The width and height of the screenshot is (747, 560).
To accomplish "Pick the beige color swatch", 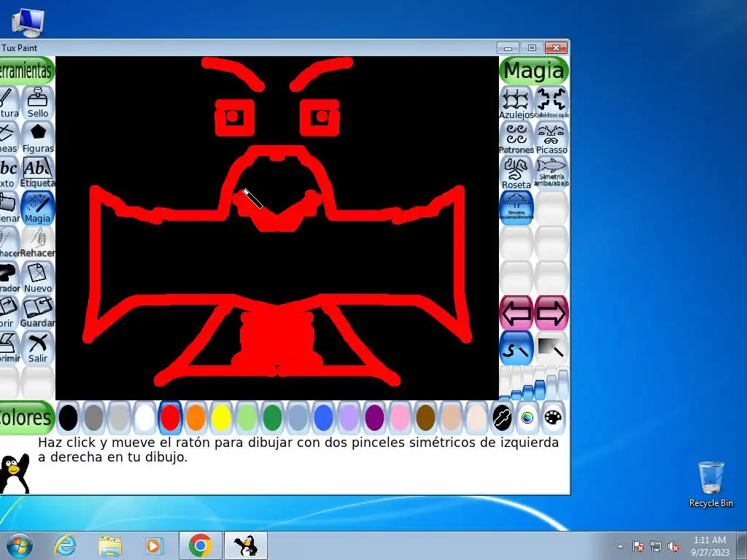I will [x=476, y=418].
